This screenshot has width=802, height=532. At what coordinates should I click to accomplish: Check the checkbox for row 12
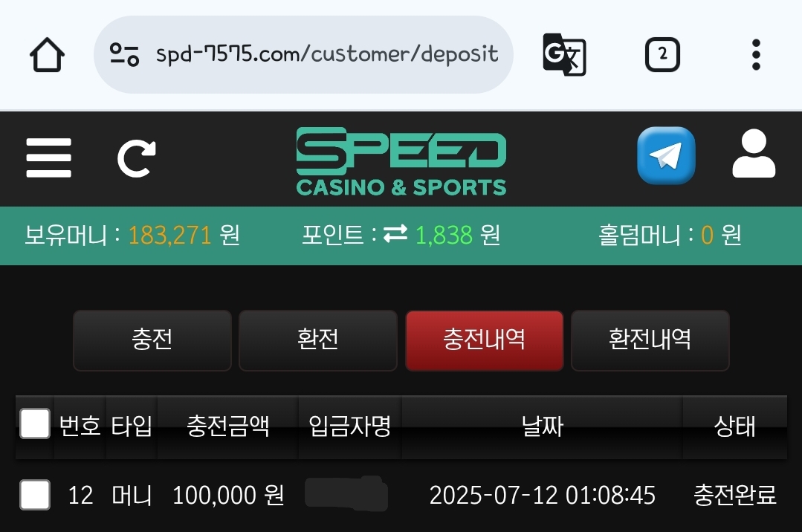(x=35, y=495)
